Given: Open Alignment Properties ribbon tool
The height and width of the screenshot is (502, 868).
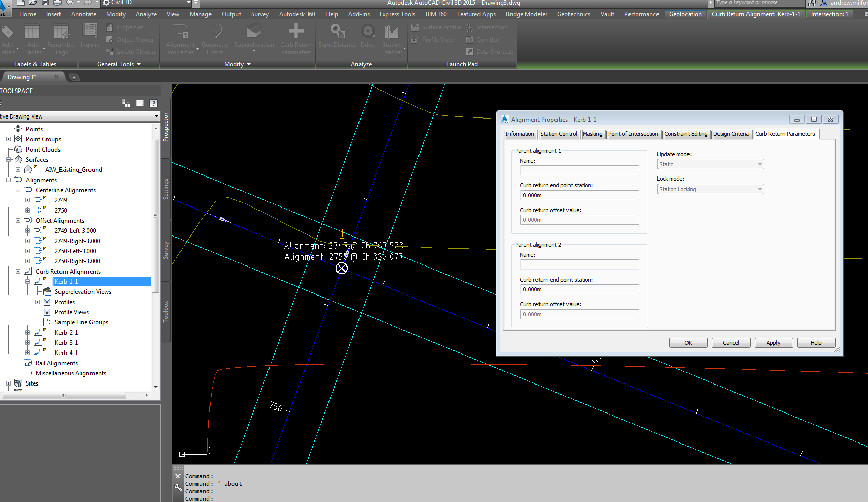Looking at the screenshot, I should (181, 39).
